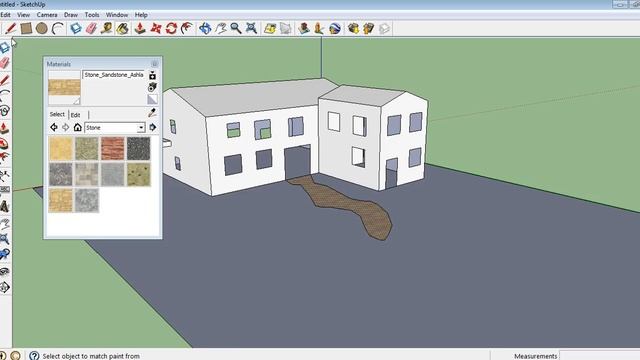Open the Camera menu
The width and height of the screenshot is (640, 360).
coord(47,15)
